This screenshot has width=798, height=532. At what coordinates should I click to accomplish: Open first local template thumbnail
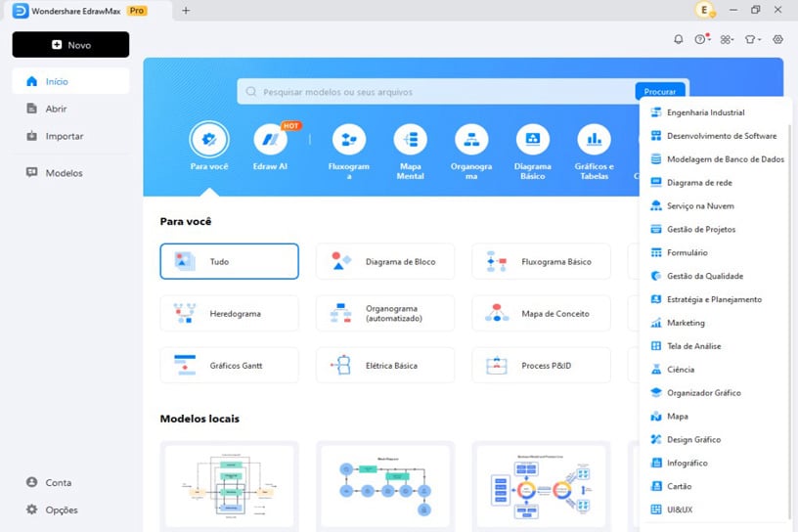[x=230, y=486]
